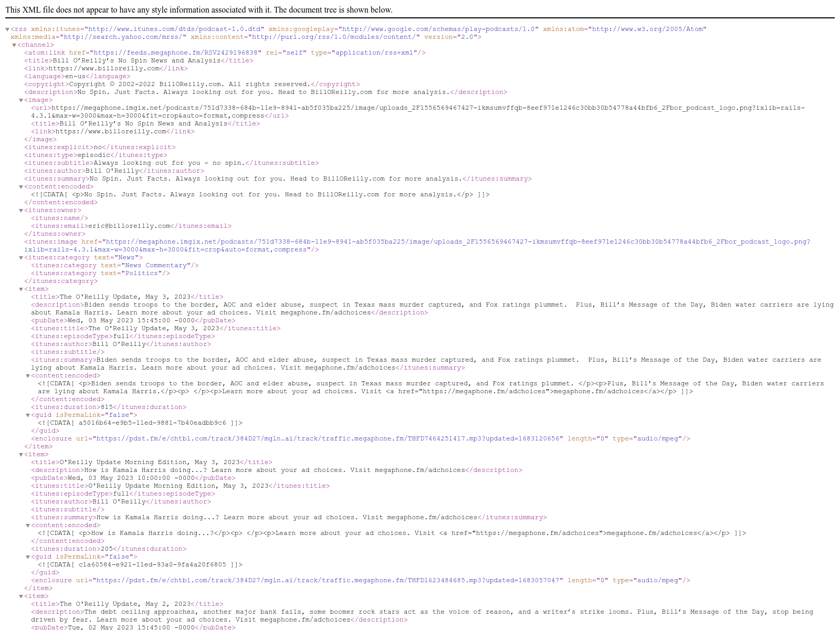The image size is (840, 630).
Task: Collapse channel-level content:encoded No Spin node
Action: 21,187
